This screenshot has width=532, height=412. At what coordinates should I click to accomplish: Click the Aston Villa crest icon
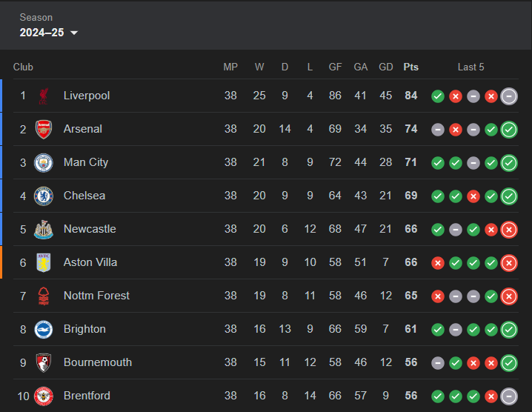tap(44, 262)
